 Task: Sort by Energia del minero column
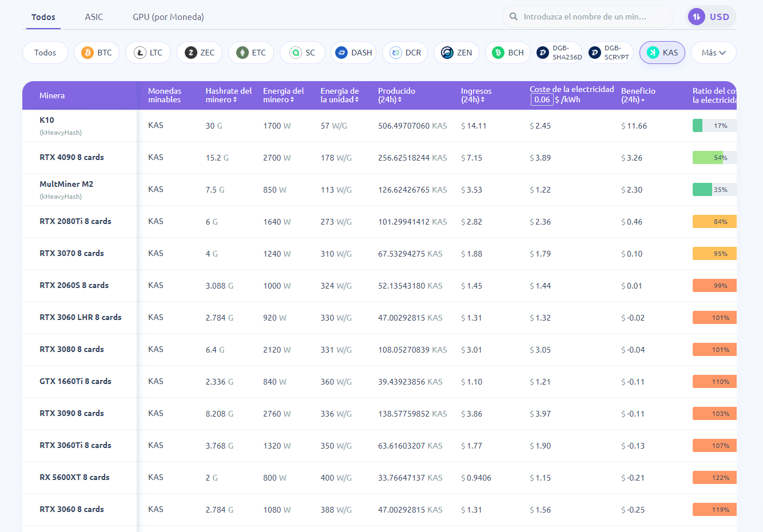284,95
